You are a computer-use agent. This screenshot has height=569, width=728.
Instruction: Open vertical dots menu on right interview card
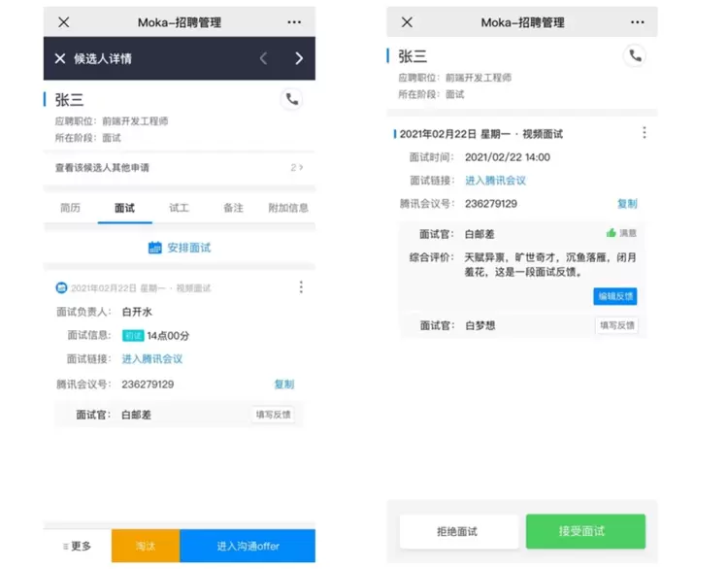coord(644,133)
